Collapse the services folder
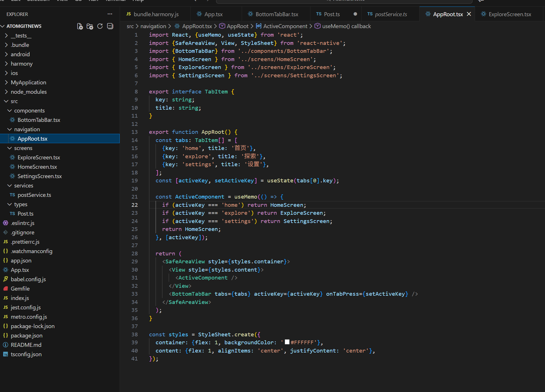Image resolution: width=545 pixels, height=392 pixels. tap(10, 185)
